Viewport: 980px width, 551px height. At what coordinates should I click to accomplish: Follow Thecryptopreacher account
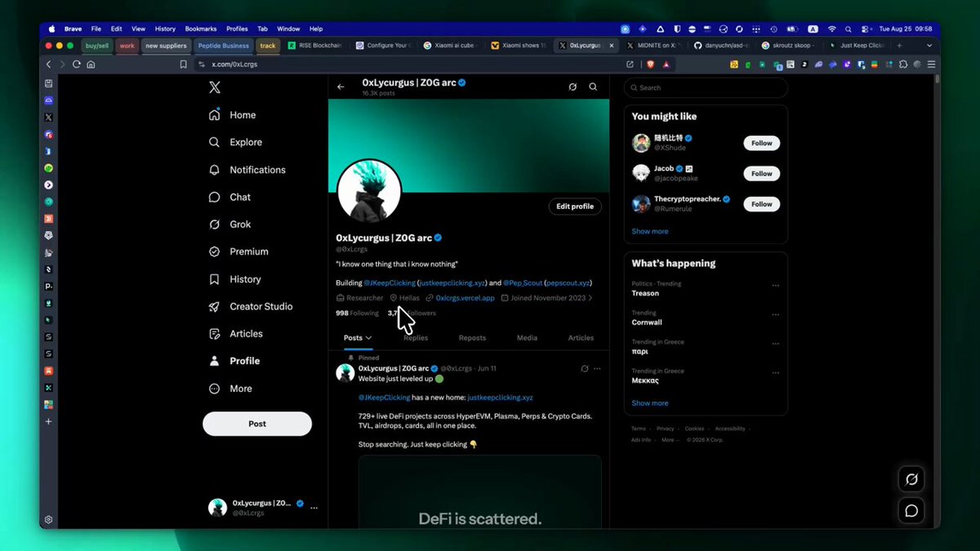pos(762,204)
